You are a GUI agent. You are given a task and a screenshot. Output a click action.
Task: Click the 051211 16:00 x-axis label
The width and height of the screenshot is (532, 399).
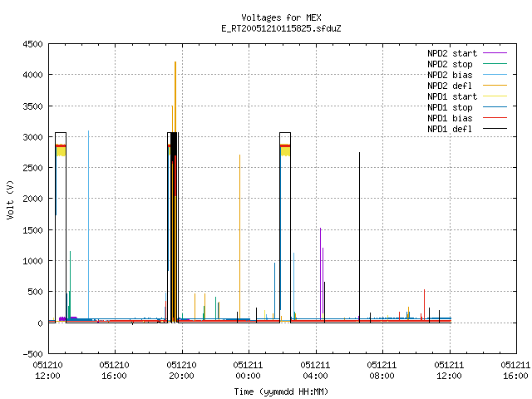tap(515, 370)
